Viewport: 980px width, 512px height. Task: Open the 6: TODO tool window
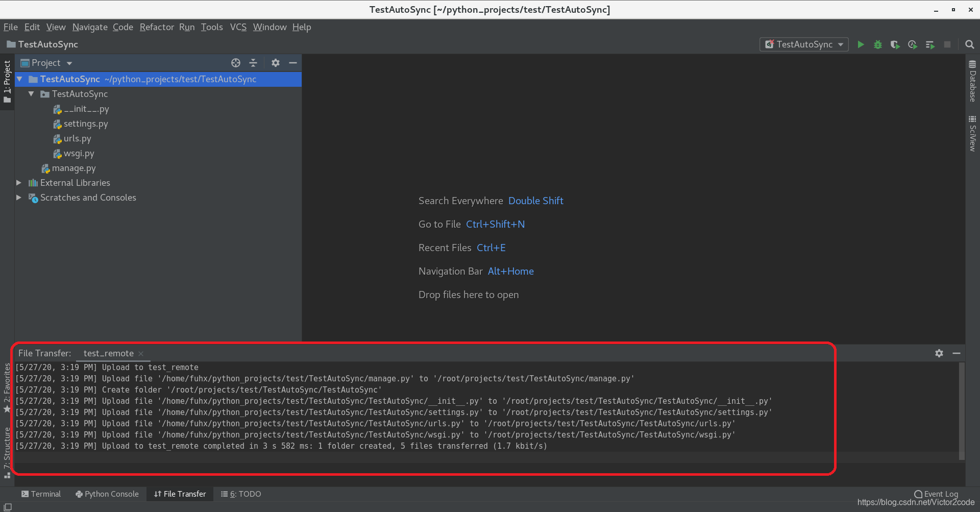click(241, 494)
